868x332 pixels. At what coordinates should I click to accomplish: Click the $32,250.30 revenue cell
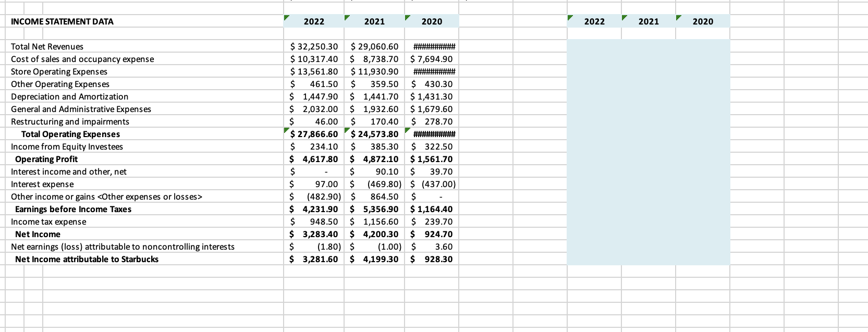click(x=314, y=46)
